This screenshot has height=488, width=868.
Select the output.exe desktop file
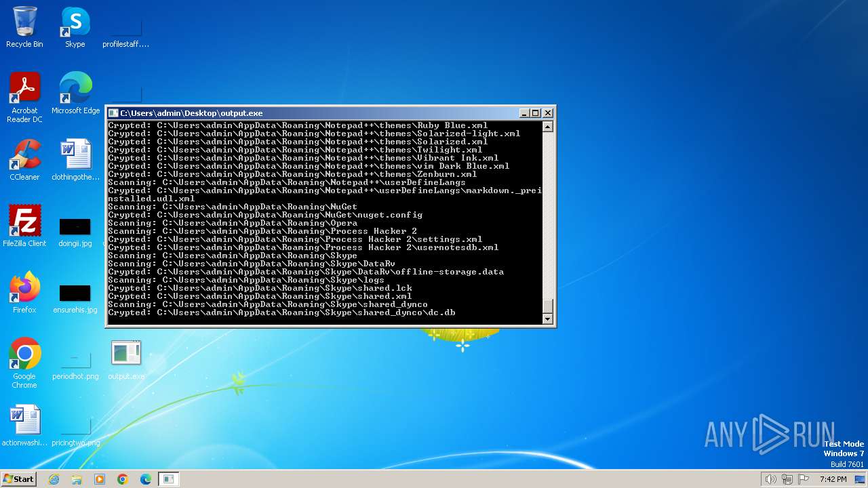(x=126, y=359)
